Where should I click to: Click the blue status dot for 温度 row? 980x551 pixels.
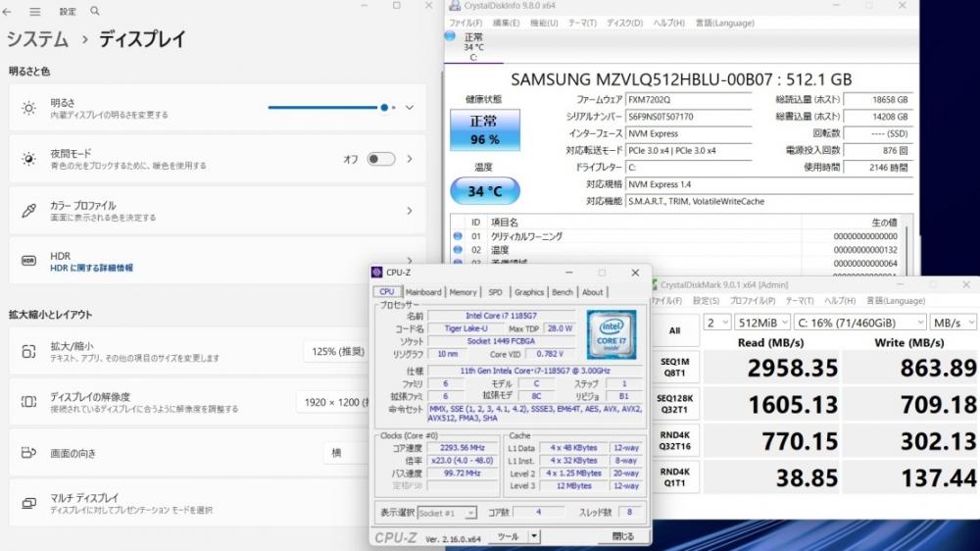tap(458, 250)
